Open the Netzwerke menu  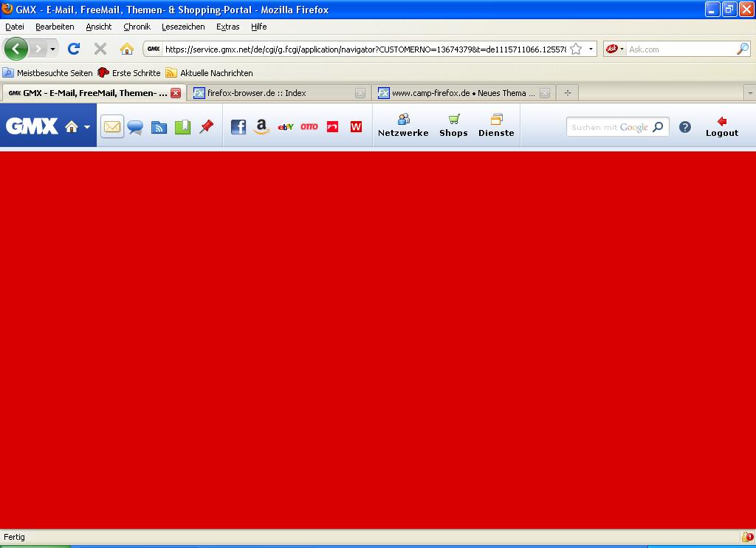(x=403, y=126)
